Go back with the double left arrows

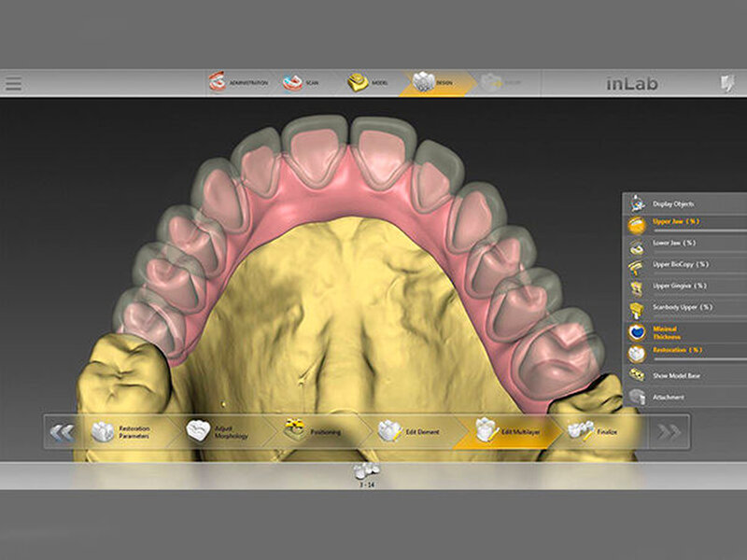[x=62, y=431]
